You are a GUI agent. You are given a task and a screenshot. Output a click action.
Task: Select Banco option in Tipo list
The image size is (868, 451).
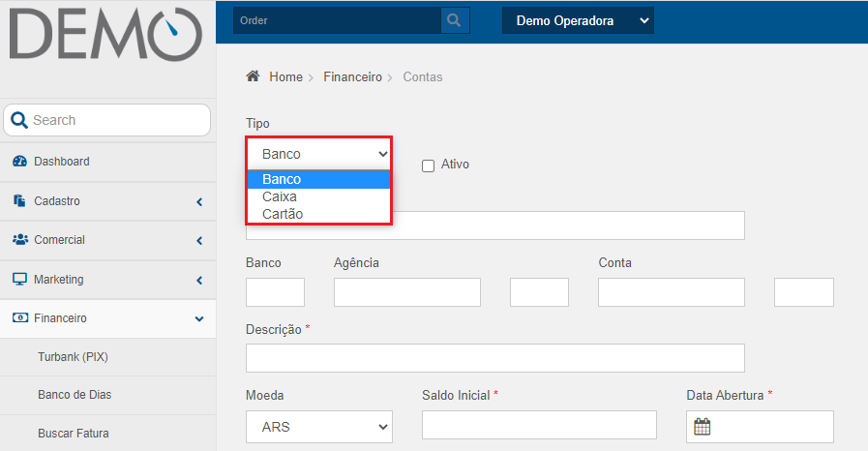pyautogui.click(x=319, y=179)
